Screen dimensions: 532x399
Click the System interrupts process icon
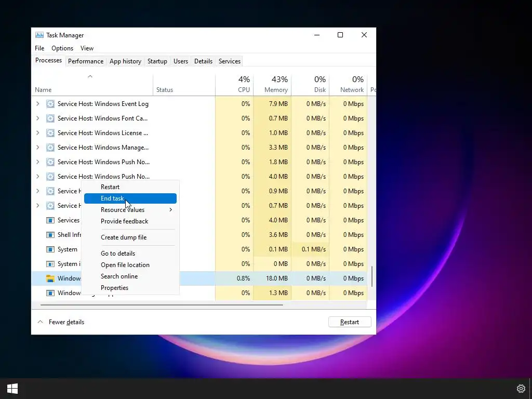coord(50,264)
